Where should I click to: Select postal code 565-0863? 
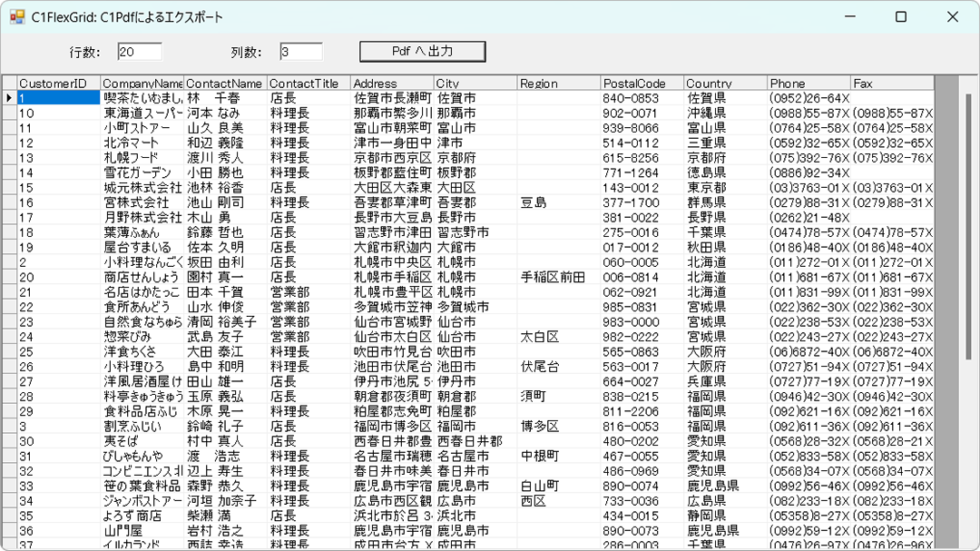click(642, 352)
